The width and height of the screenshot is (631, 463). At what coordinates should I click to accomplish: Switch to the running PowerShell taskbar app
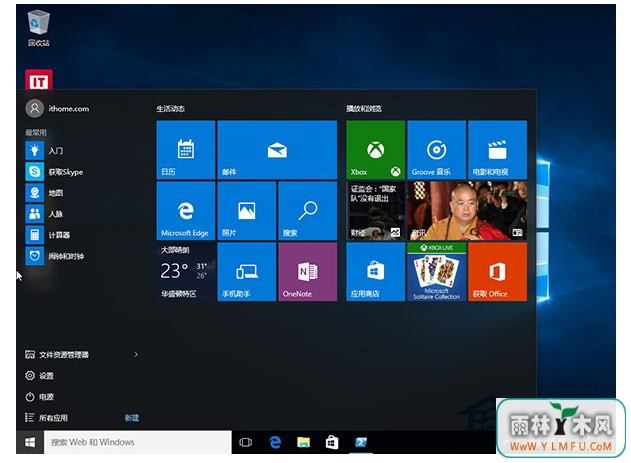[361, 442]
